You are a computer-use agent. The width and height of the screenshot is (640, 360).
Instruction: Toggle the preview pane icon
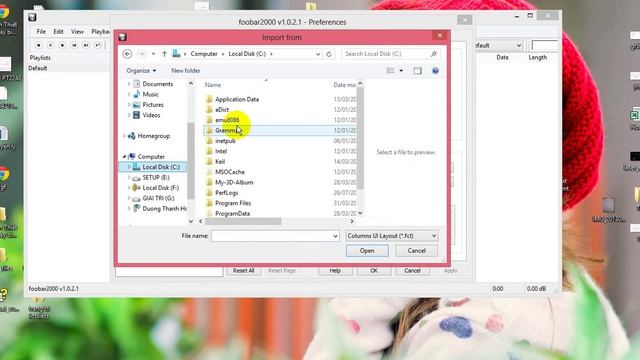(x=417, y=71)
